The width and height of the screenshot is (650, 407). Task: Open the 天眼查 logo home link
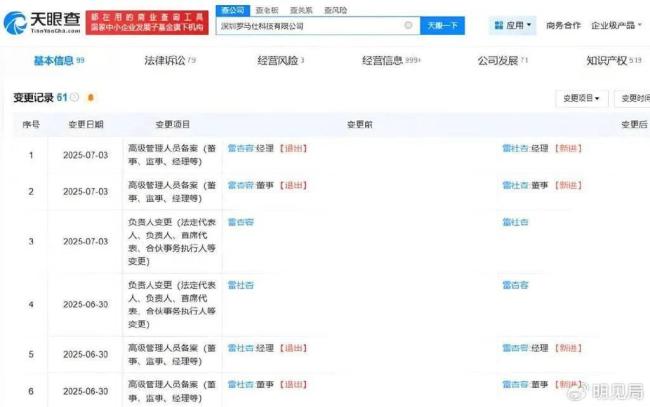(x=42, y=23)
